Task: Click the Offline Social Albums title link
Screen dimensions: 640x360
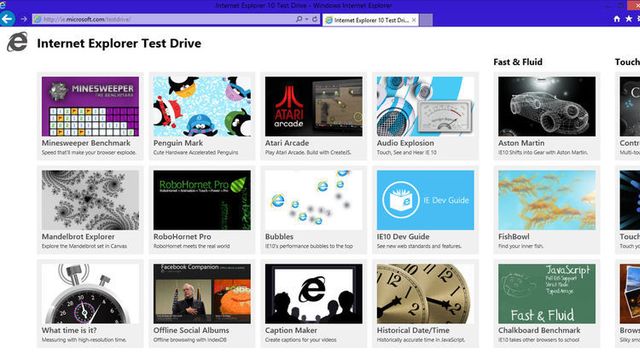Action: coord(191,330)
